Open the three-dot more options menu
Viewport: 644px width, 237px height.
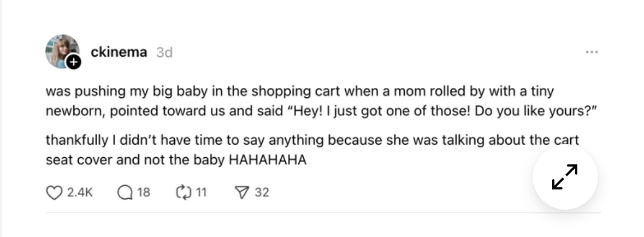pyautogui.click(x=592, y=52)
